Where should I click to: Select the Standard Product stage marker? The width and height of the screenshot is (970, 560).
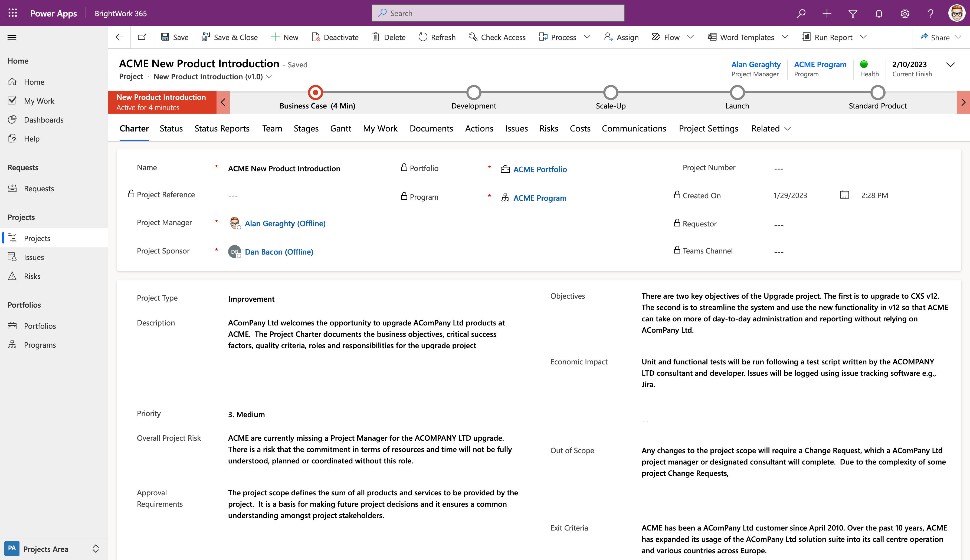pyautogui.click(x=878, y=93)
